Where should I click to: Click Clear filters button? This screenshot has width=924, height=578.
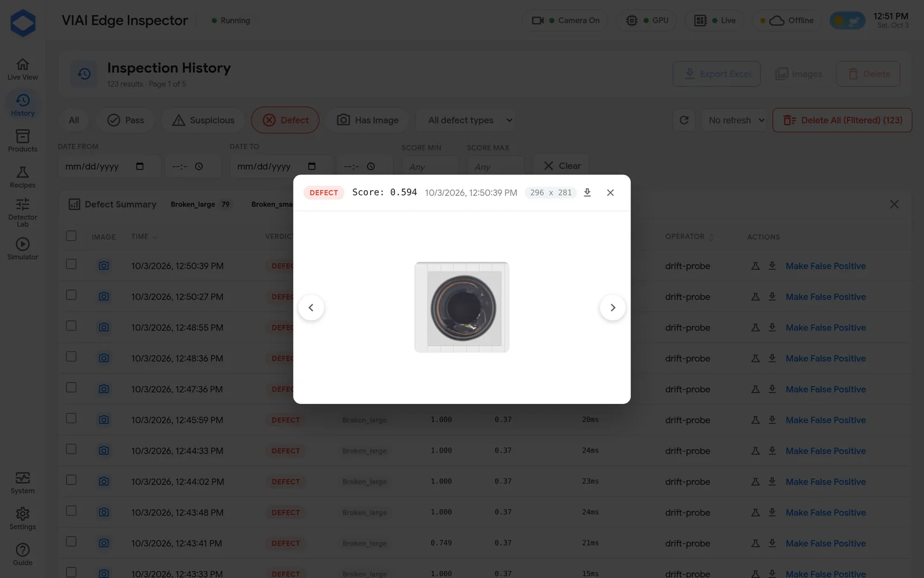coord(561,166)
